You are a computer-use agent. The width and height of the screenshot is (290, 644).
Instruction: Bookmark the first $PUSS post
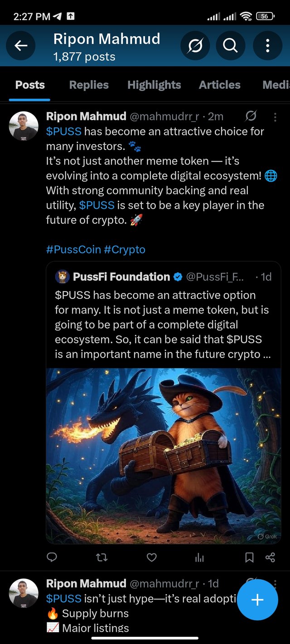tap(249, 557)
